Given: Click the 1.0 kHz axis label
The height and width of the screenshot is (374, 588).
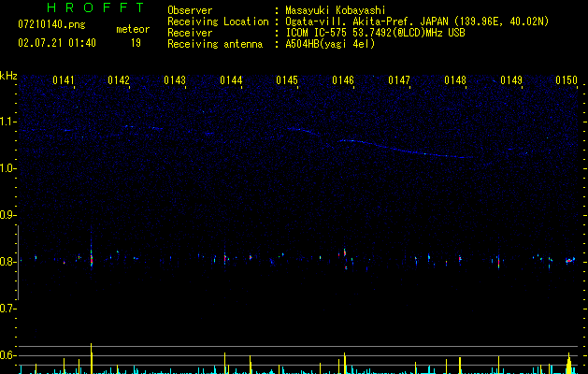Looking at the screenshot, I should tap(7, 168).
